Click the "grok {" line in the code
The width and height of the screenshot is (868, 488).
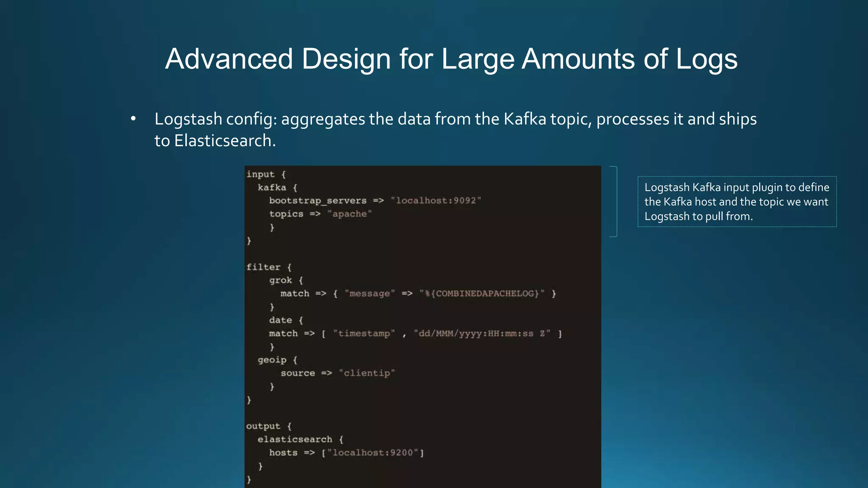click(x=286, y=280)
